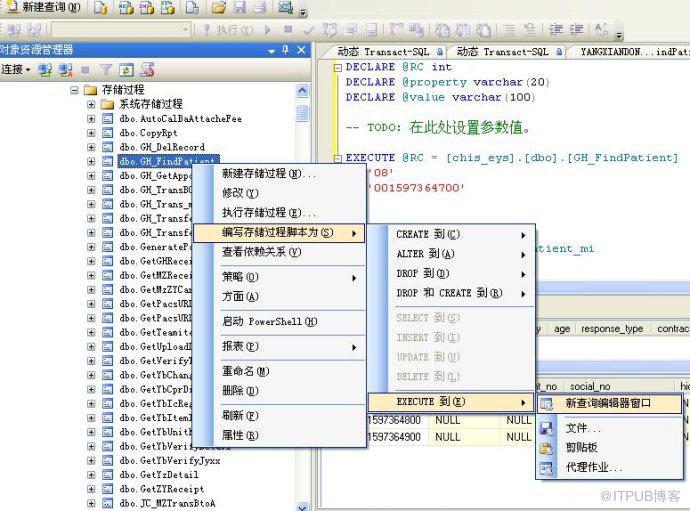This screenshot has height=511, width=690.
Task: Click the Object Explorer scrollbar up arrow
Action: (x=302, y=90)
